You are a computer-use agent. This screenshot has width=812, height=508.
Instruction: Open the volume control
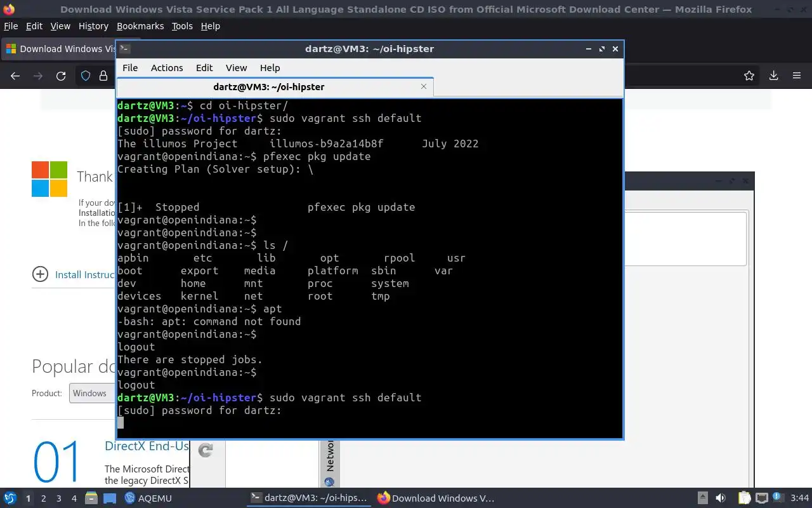[721, 498]
